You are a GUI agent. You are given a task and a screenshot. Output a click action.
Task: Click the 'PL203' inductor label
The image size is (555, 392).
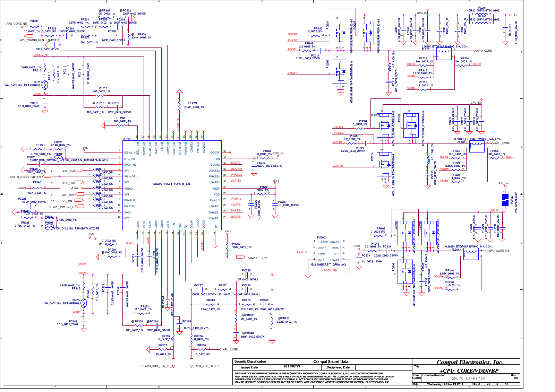click(x=461, y=142)
